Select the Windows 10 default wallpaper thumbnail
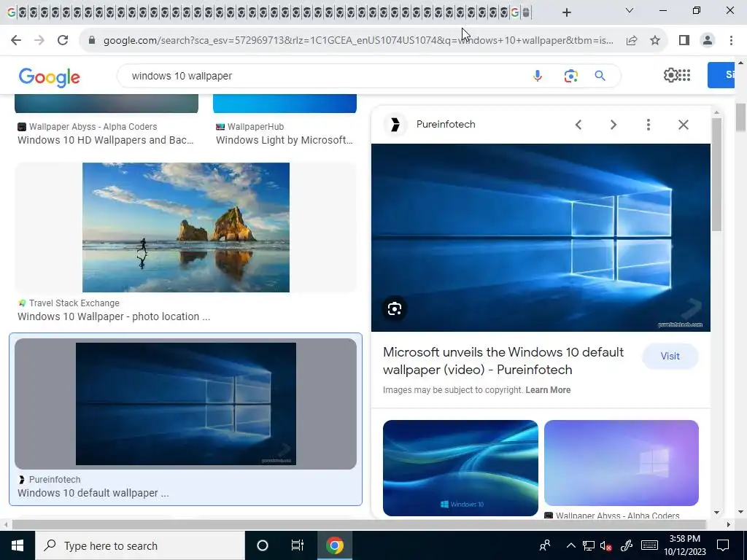This screenshot has height=560, width=747. pyautogui.click(x=186, y=404)
